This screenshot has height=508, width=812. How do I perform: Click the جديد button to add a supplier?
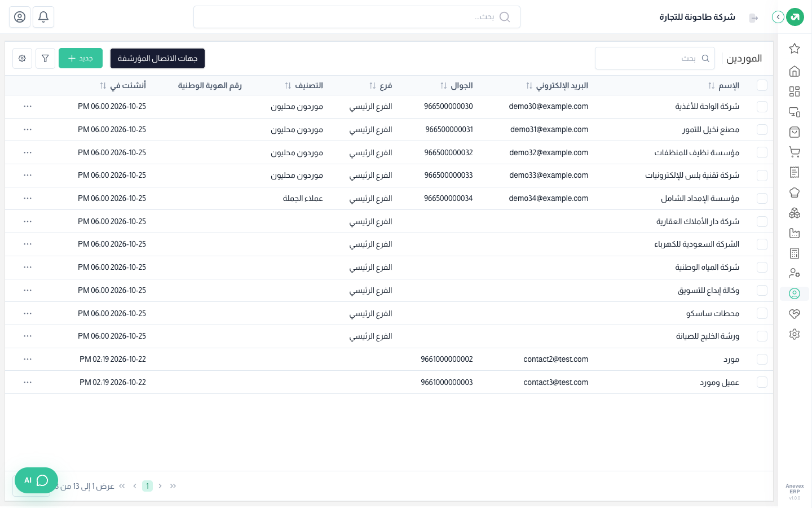81,58
